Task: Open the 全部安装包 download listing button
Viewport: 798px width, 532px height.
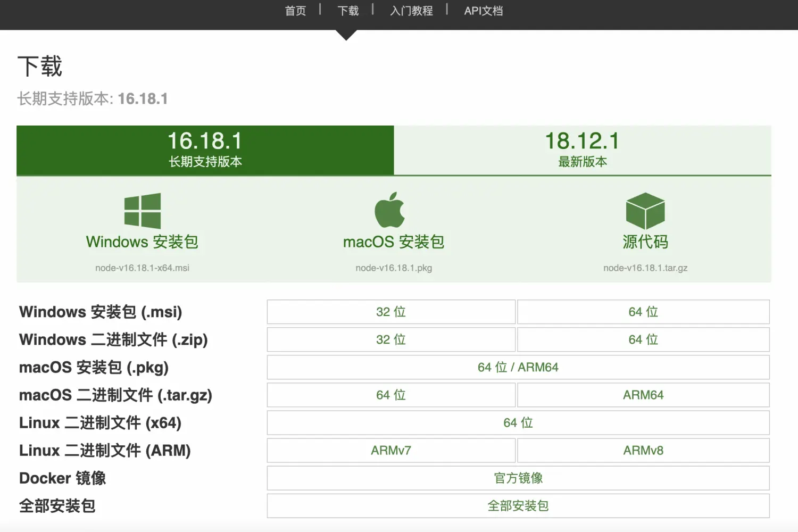Action: point(518,505)
